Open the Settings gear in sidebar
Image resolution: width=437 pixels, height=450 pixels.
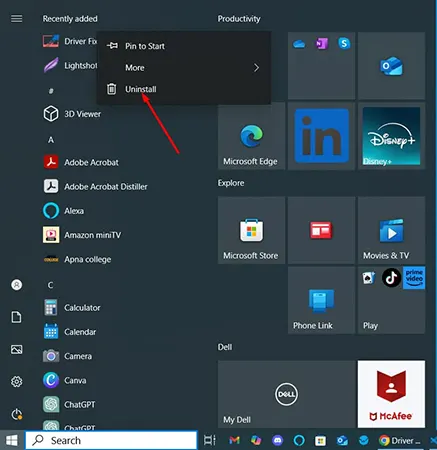[17, 381]
